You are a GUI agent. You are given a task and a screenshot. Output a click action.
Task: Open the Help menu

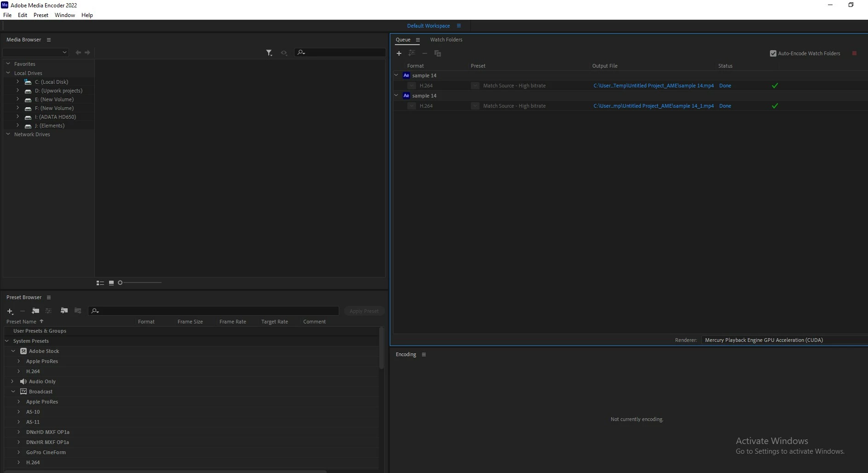[x=87, y=15]
